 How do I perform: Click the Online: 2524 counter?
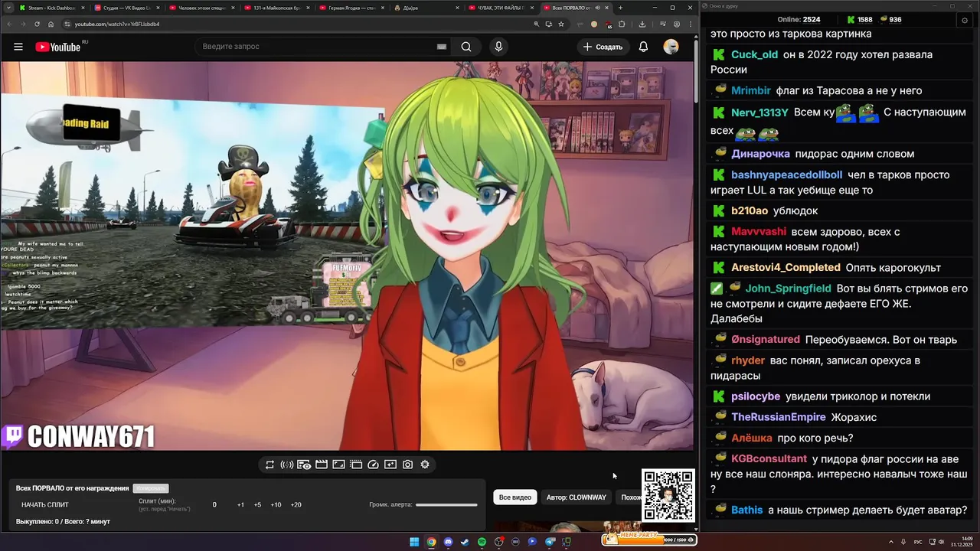(x=799, y=20)
